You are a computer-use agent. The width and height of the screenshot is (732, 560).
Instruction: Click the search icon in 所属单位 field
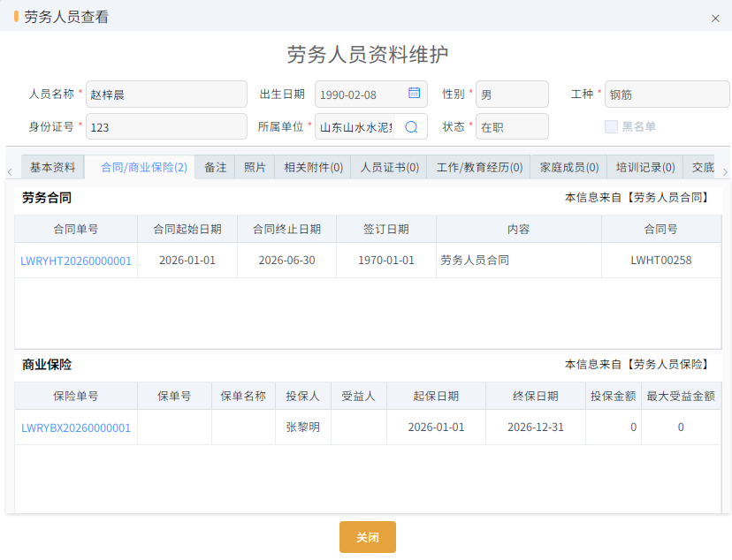(411, 127)
